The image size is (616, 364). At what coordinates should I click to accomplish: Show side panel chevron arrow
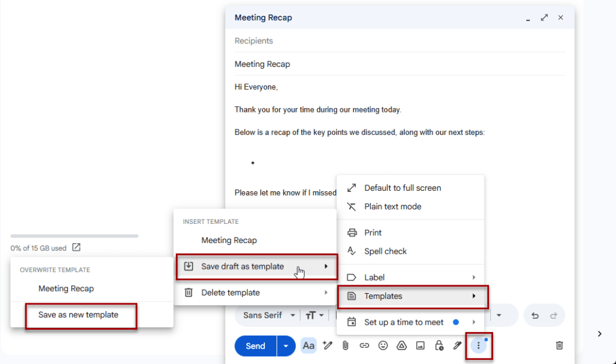click(600, 334)
